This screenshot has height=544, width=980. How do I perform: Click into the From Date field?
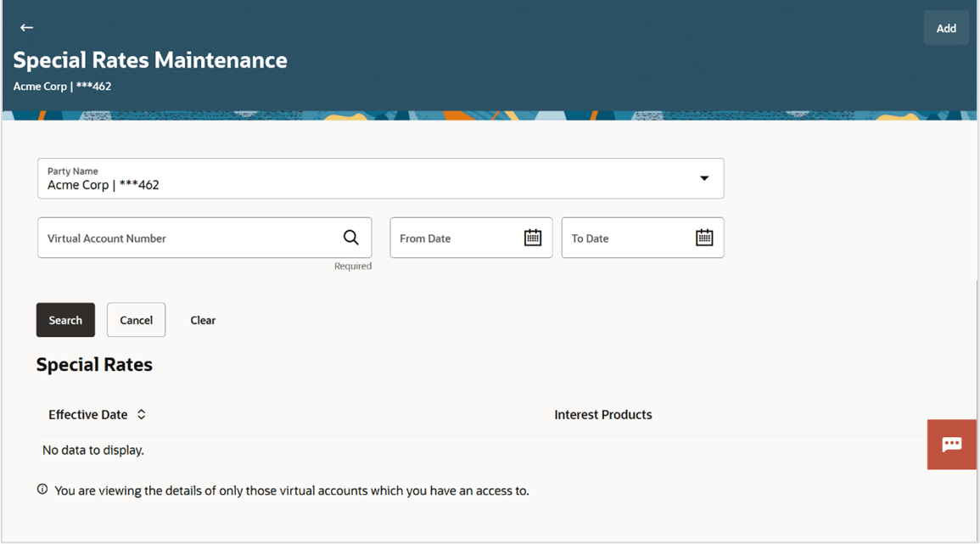tap(454, 238)
